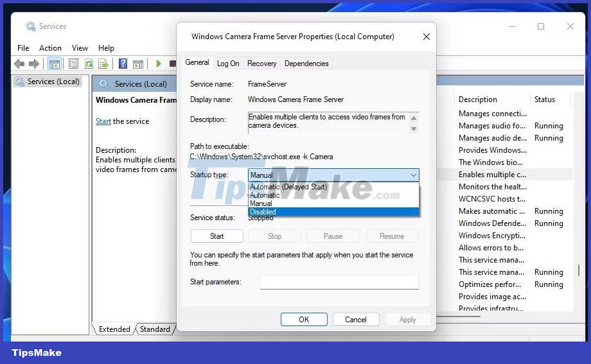Image resolution: width=591 pixels, height=364 pixels.
Task: Open Properties toolbar icon in Services window
Action: coord(73,64)
